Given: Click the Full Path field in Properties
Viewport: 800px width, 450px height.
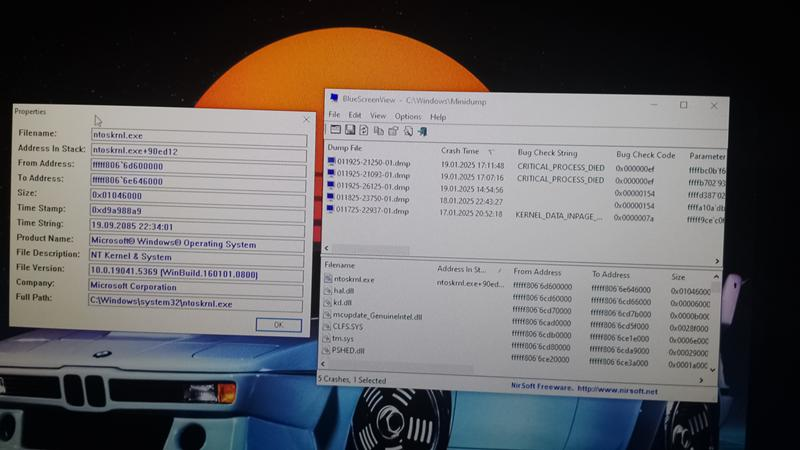Looking at the screenshot, I should pos(195,302).
